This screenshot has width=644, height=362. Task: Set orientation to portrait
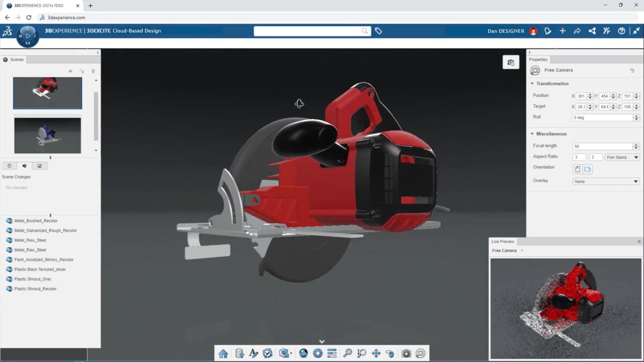577,169
